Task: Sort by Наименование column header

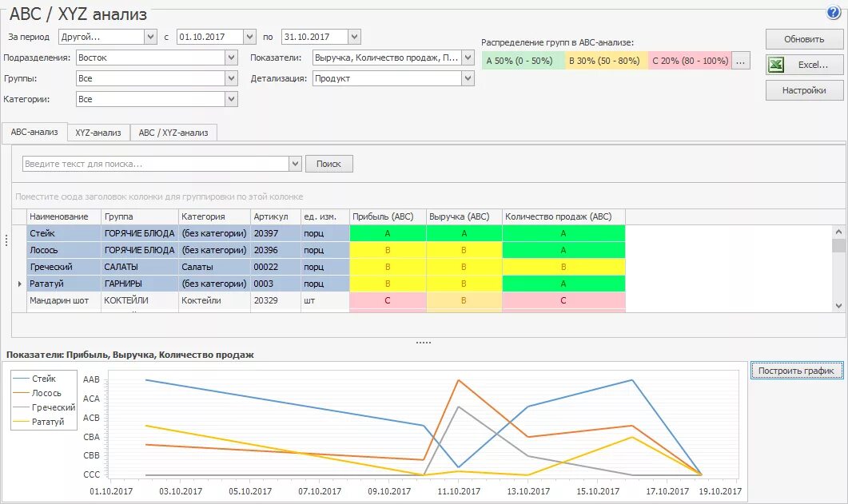Action: point(64,216)
